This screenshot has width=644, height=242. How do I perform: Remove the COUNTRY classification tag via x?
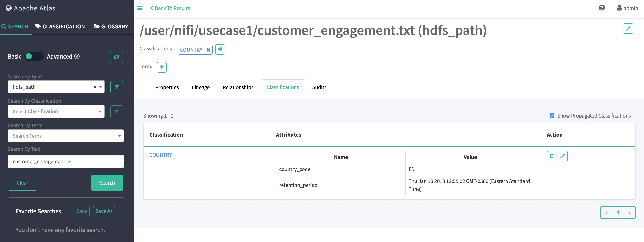pyautogui.click(x=208, y=50)
